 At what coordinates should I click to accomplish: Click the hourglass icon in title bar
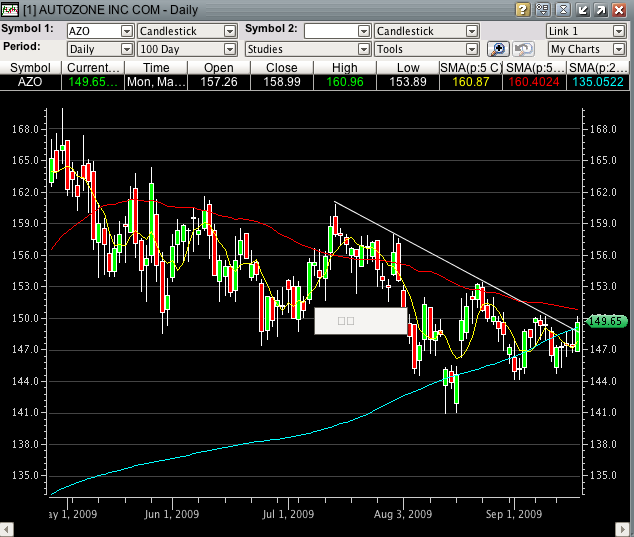click(563, 9)
